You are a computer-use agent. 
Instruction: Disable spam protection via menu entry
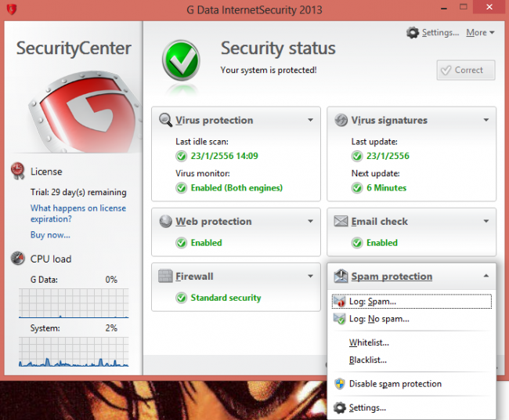pos(395,384)
